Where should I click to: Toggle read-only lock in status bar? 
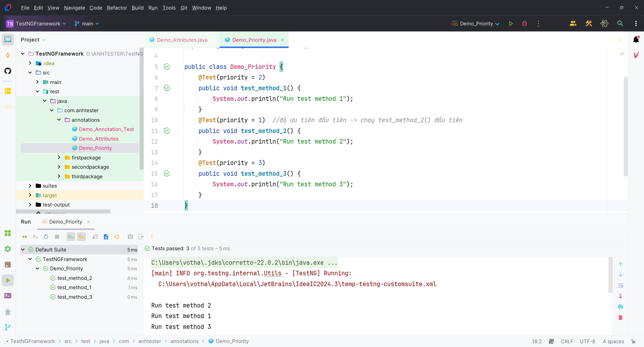pos(633,341)
